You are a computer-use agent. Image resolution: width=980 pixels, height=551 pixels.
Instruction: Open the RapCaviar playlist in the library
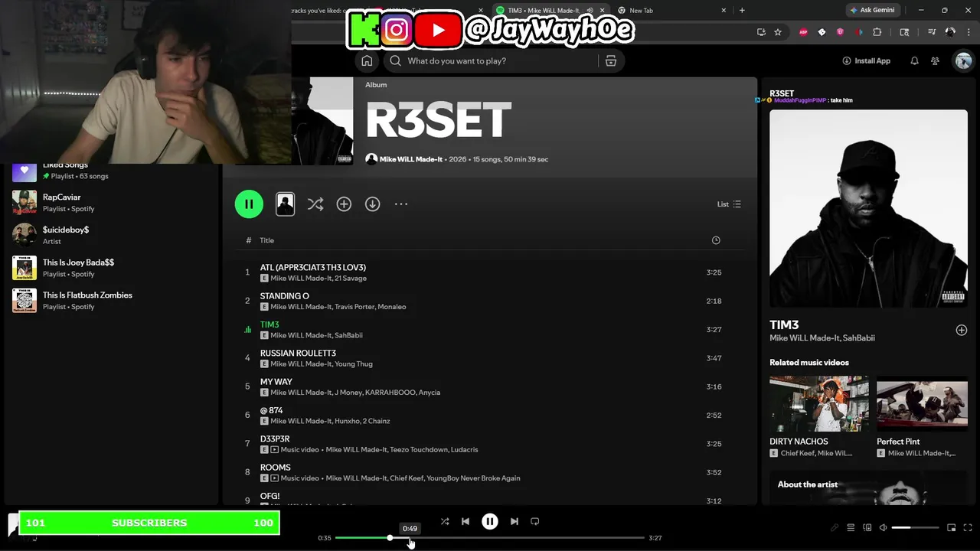111,203
